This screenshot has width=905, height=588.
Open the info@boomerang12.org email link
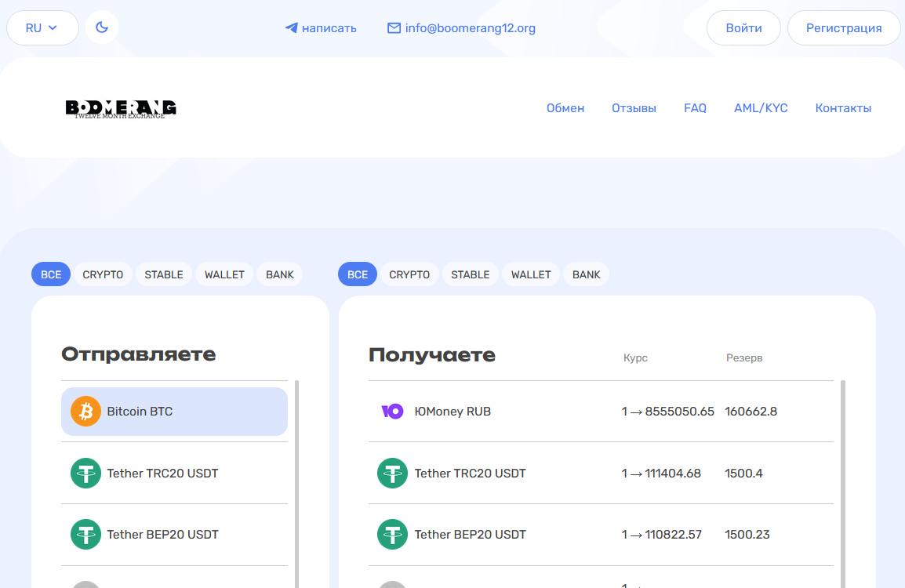[x=470, y=28]
